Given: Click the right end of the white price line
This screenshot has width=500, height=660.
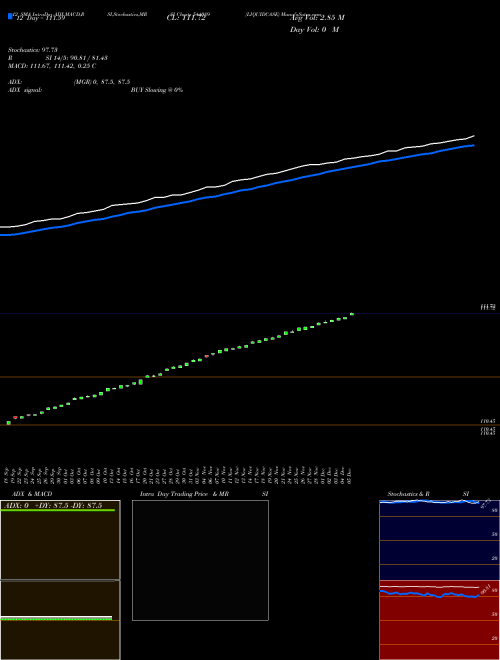Looking at the screenshot, I should pyautogui.click(x=473, y=136).
